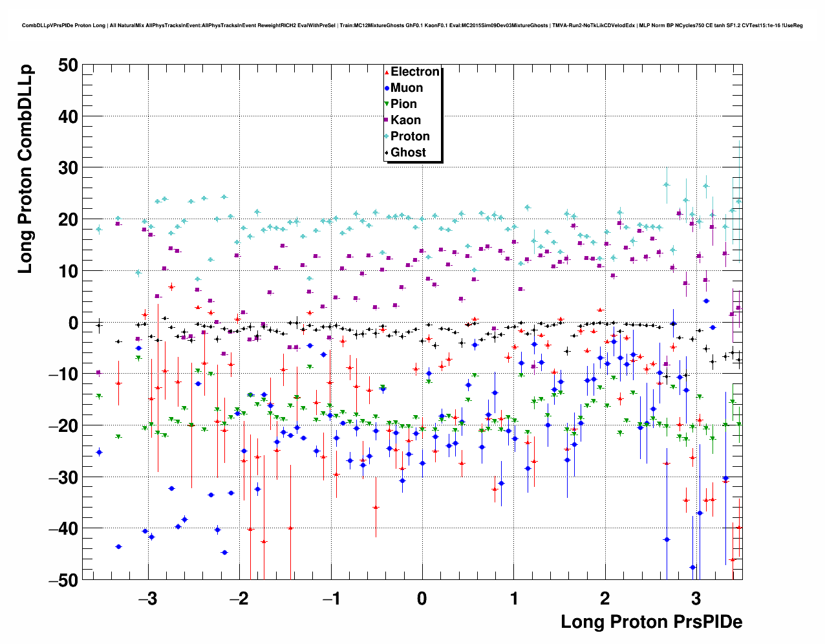Click the Ghost legend label
The image size is (825, 644).
[408, 153]
